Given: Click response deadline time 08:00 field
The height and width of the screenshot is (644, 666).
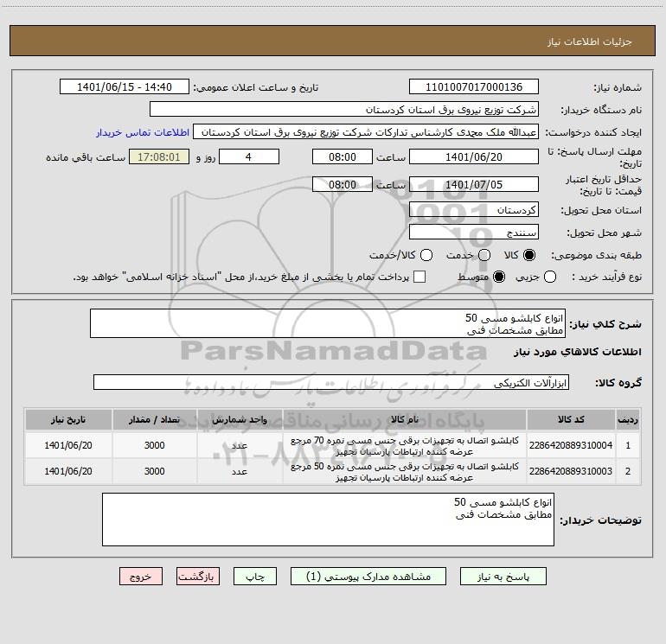Looking at the screenshot, I should pos(343,156).
